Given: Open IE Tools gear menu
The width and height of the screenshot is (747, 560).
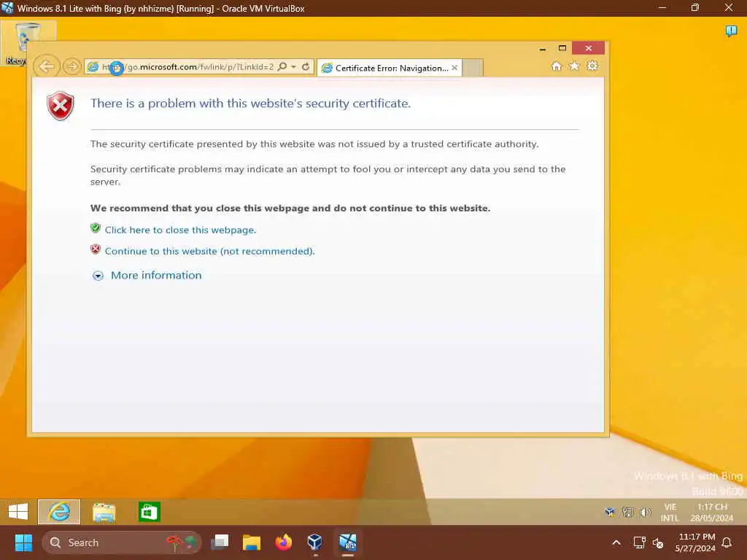Looking at the screenshot, I should point(592,66).
